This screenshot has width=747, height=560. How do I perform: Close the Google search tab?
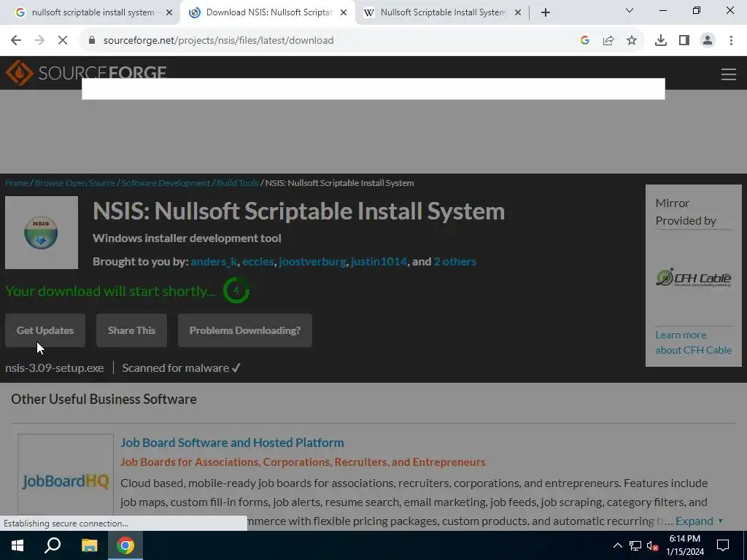click(169, 13)
